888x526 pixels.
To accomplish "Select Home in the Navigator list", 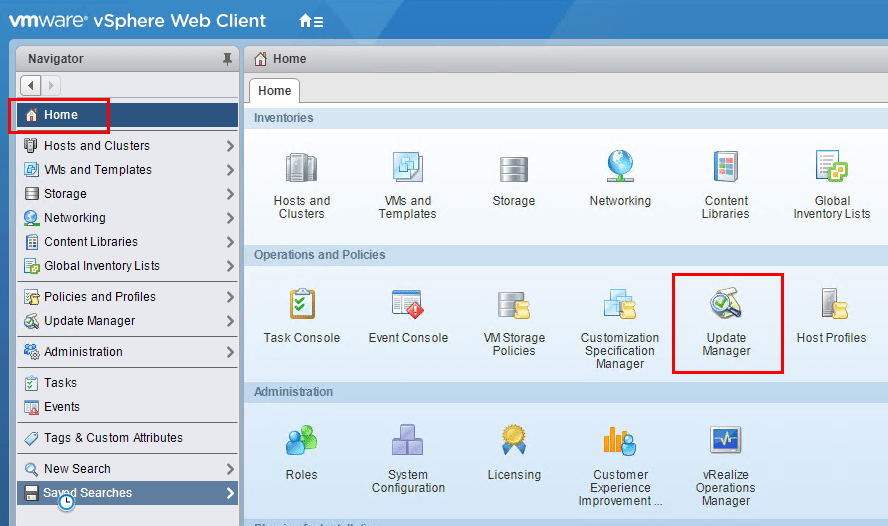I will pyautogui.click(x=127, y=115).
